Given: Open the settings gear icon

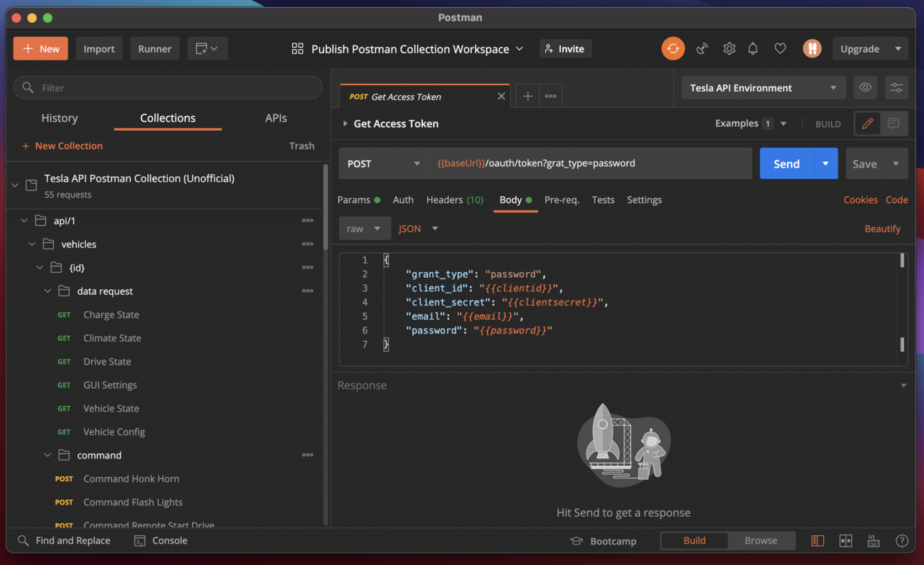Looking at the screenshot, I should click(x=729, y=49).
